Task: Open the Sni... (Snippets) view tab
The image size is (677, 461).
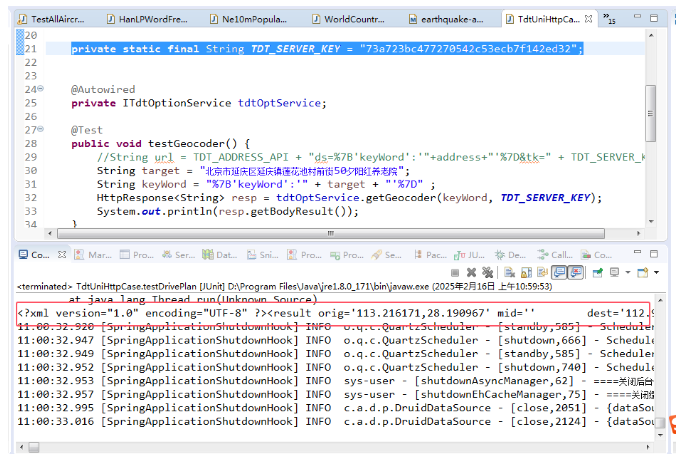Action: pos(263,255)
